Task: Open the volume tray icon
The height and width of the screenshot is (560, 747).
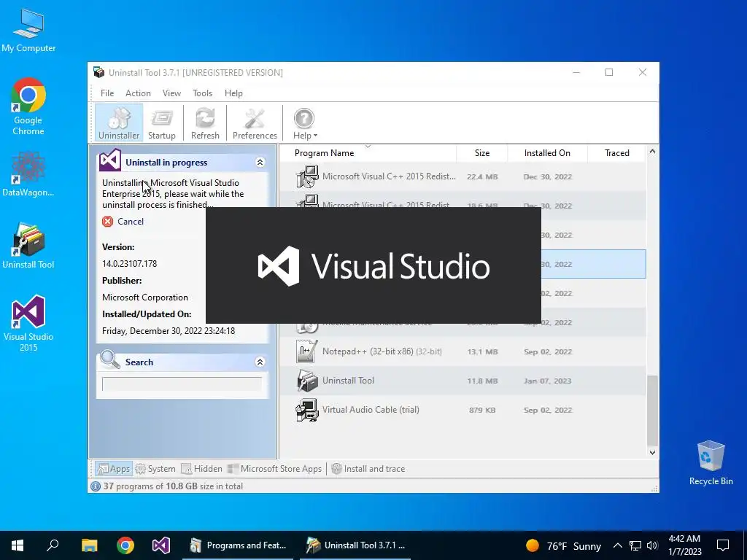Action: 652,545
